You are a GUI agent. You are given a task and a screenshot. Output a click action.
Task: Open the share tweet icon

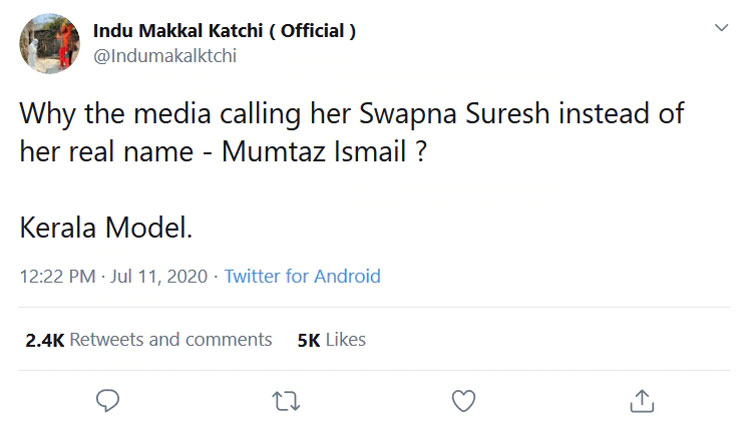tap(641, 401)
